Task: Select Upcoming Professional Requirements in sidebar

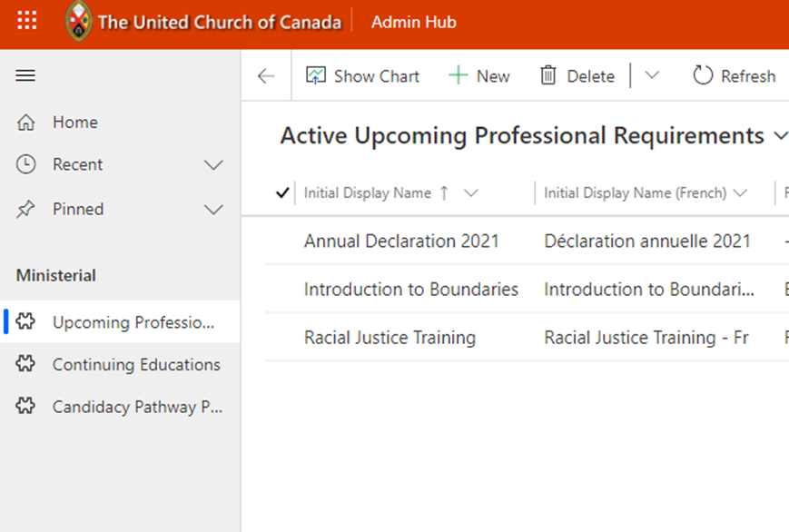Action: point(133,322)
